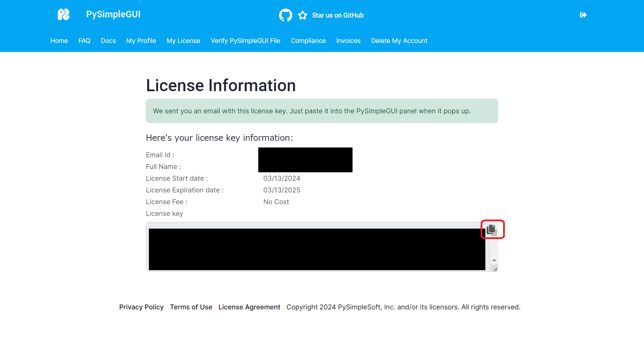Navigate to My Profile

(x=141, y=41)
